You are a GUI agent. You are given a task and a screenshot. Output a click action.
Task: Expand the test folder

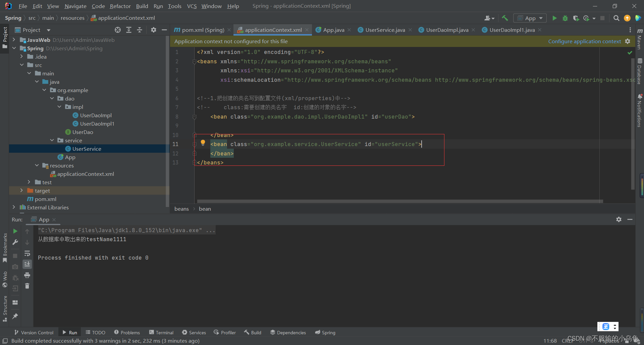29,182
